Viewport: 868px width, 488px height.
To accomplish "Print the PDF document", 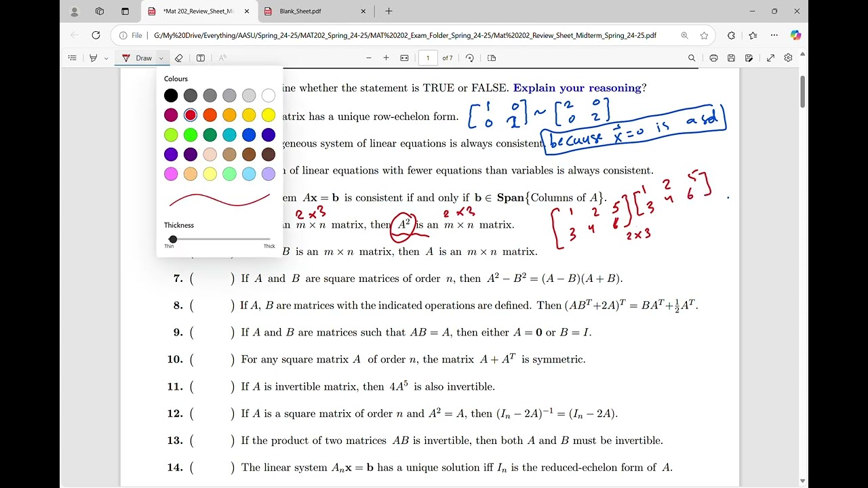I will click(x=713, y=58).
